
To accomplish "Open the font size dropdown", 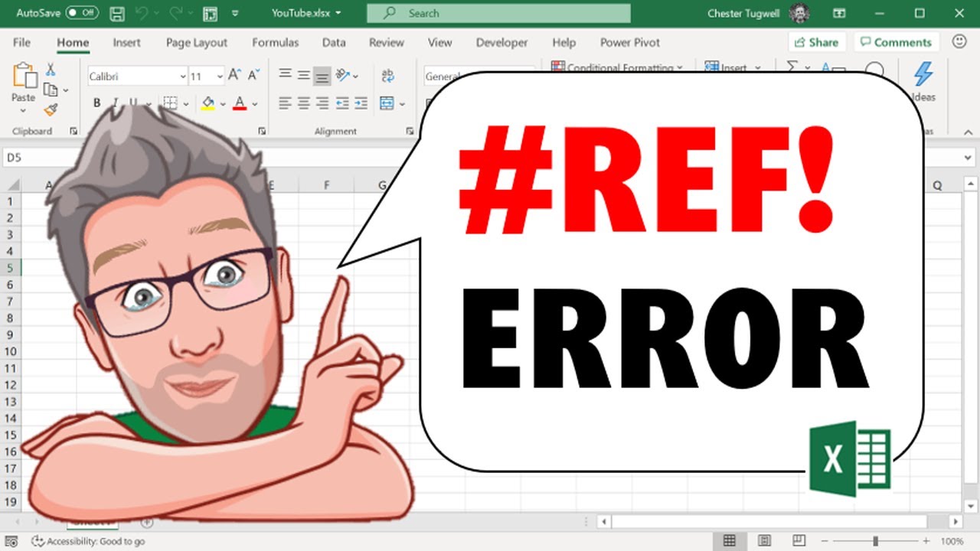I will coord(220,76).
